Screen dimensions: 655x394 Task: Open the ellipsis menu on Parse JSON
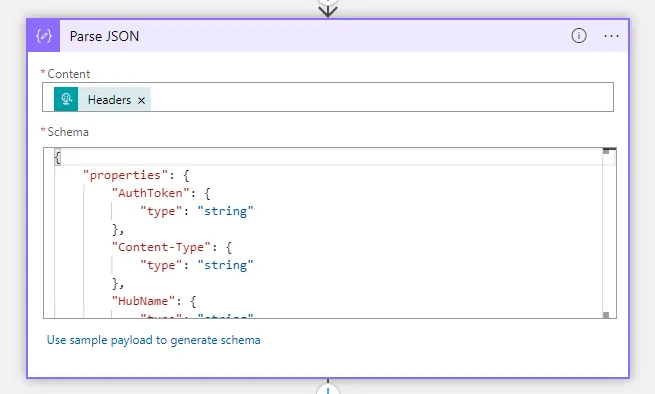coord(611,36)
